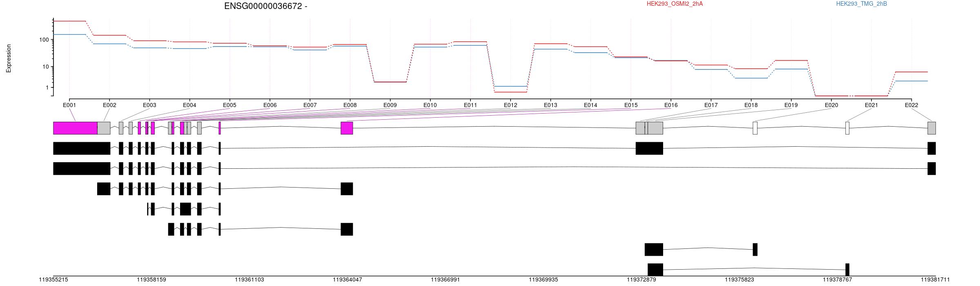Click the Expression y-axis label
The height and width of the screenshot is (286, 980).
9,58
